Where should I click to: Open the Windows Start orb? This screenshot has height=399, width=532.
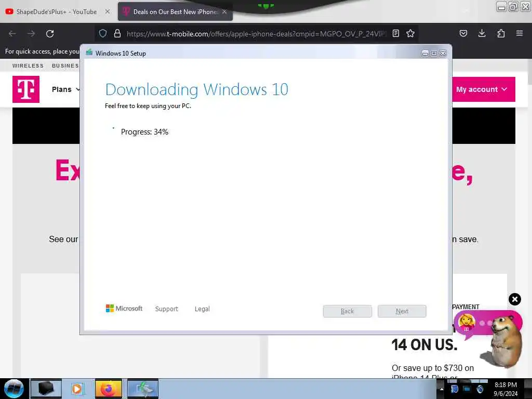(14, 389)
